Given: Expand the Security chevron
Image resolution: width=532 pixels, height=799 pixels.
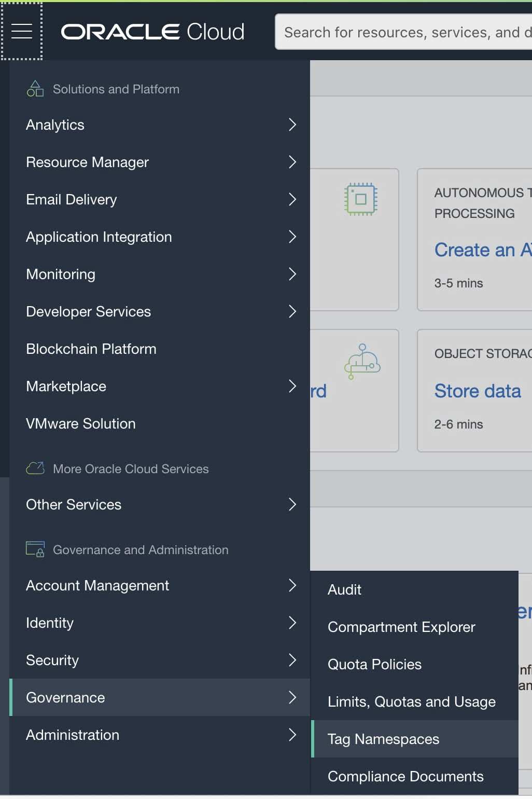Looking at the screenshot, I should [292, 660].
